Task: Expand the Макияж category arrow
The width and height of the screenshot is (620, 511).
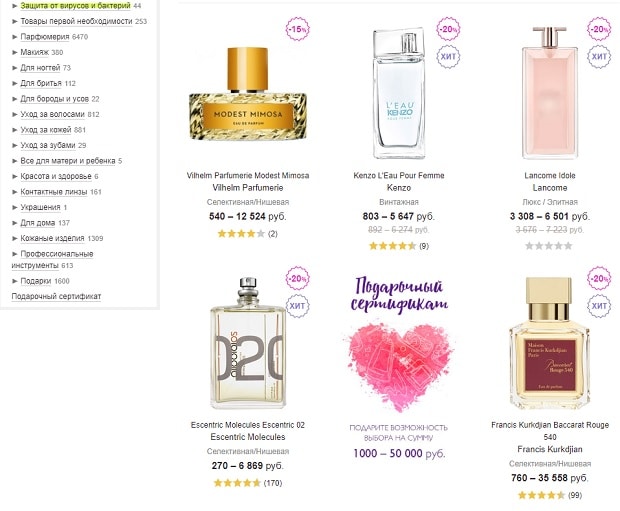Action: (x=15, y=52)
